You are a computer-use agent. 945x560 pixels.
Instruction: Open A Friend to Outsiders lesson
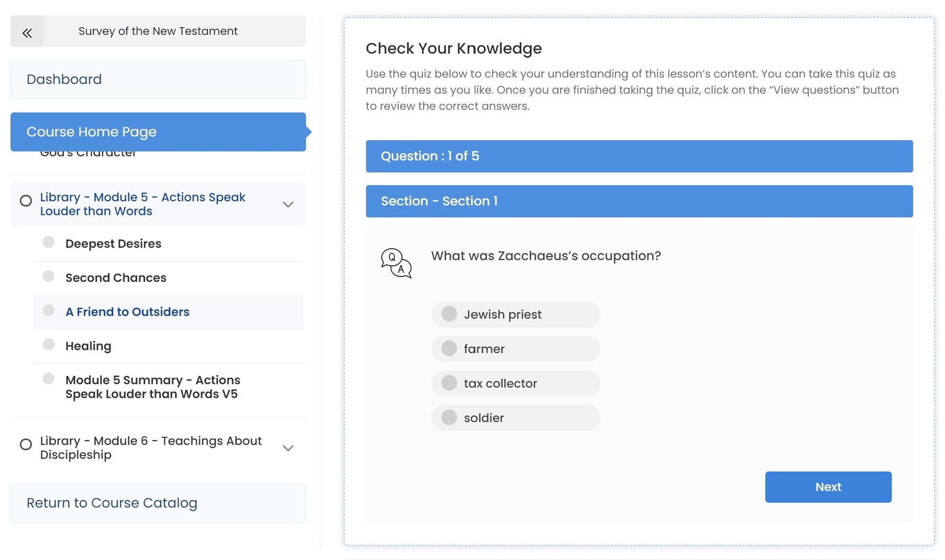[127, 312]
